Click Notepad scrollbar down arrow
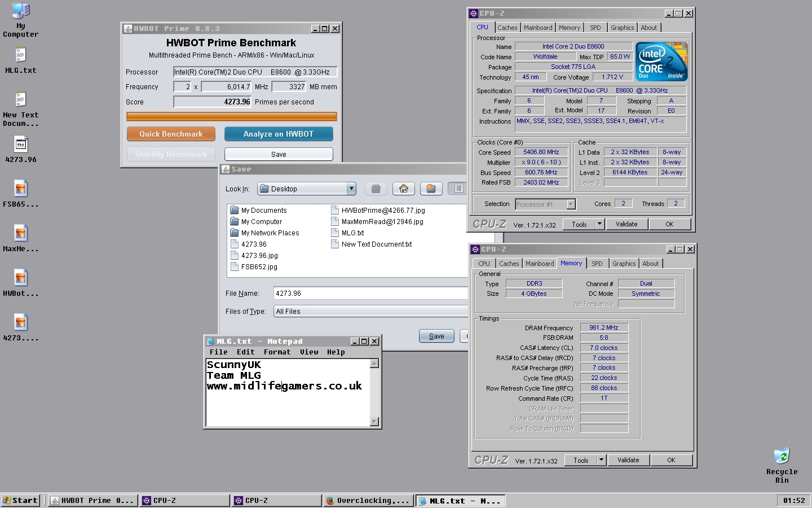 (x=374, y=422)
